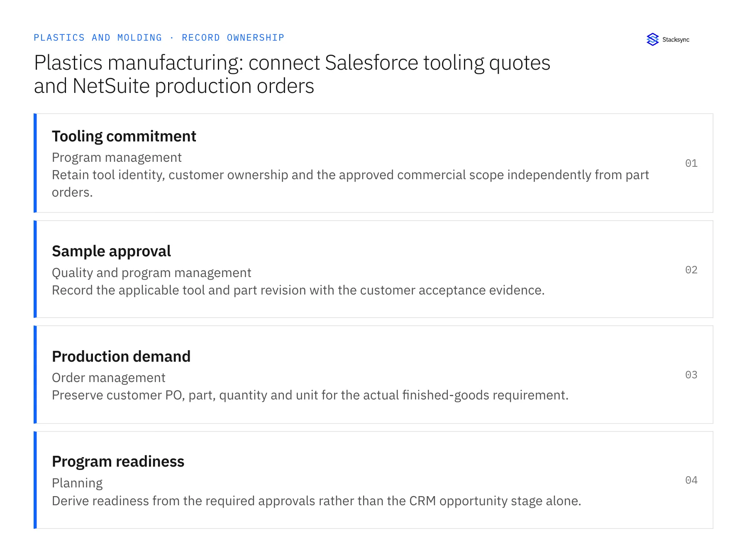Click the 'Retain tool identity' description text
Image resolution: width=747 pixels, height=560 pixels.
click(350, 183)
